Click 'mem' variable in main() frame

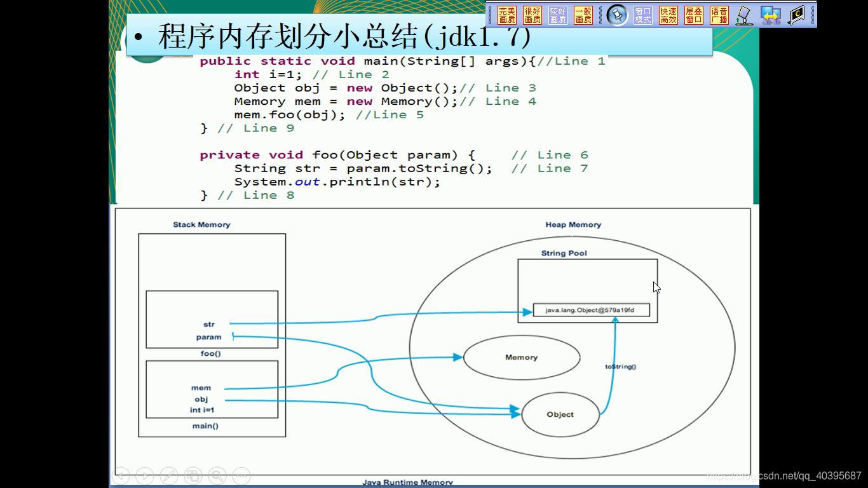click(201, 388)
